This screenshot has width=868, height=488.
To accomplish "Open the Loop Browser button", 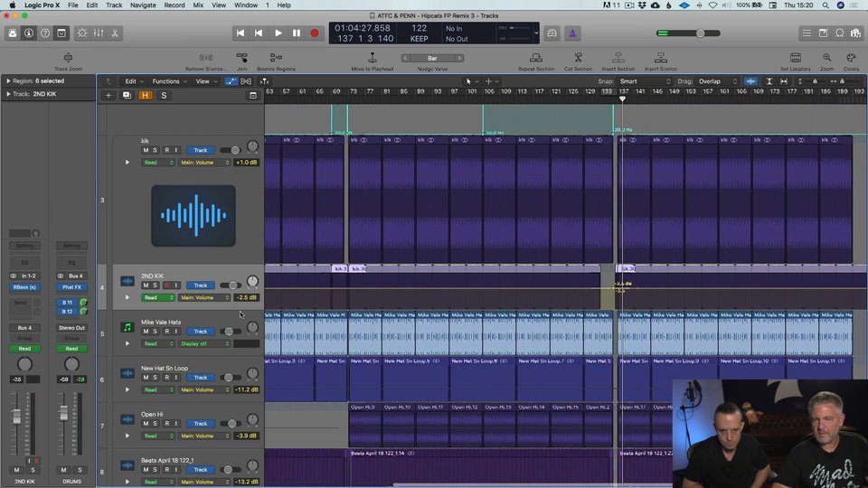I will pyautogui.click(x=840, y=33).
